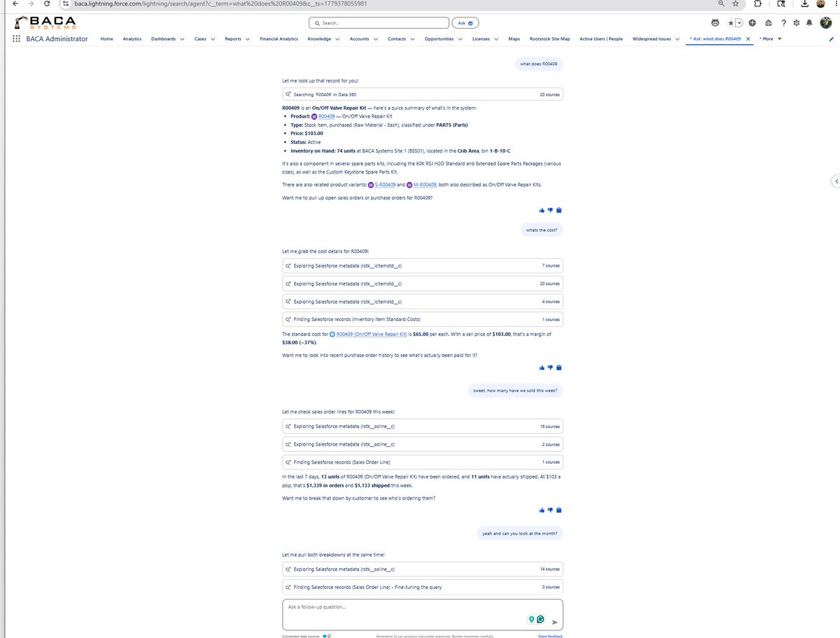Open Salesforce user avatar in header

pyautogui.click(x=825, y=23)
